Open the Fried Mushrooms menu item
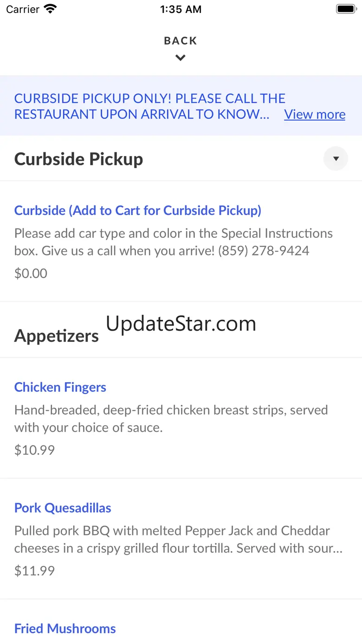This screenshot has width=362, height=644. 65,628
